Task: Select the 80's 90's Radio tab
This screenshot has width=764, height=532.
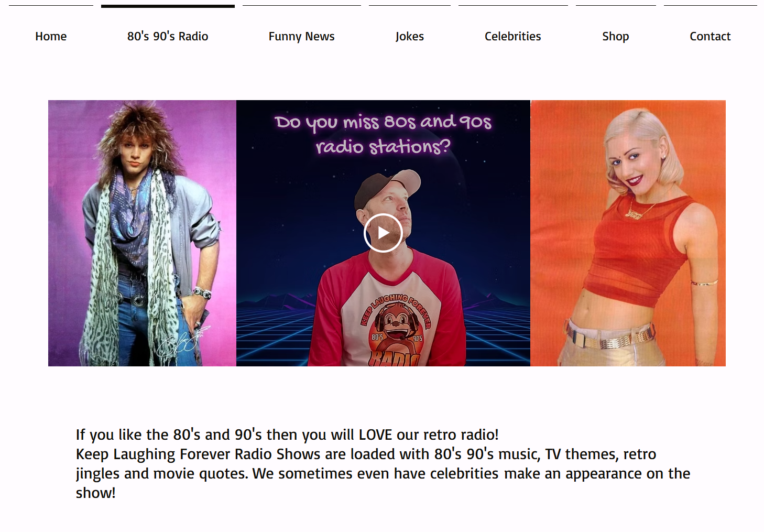Action: (168, 36)
